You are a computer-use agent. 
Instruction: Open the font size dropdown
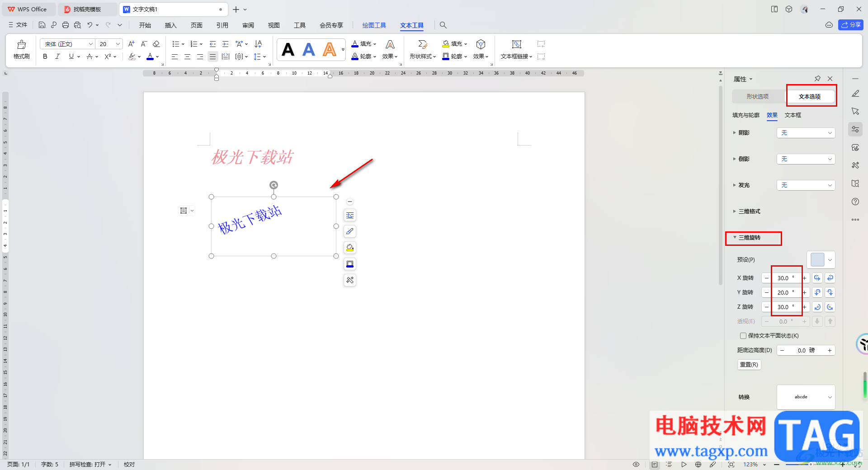pyautogui.click(x=118, y=44)
